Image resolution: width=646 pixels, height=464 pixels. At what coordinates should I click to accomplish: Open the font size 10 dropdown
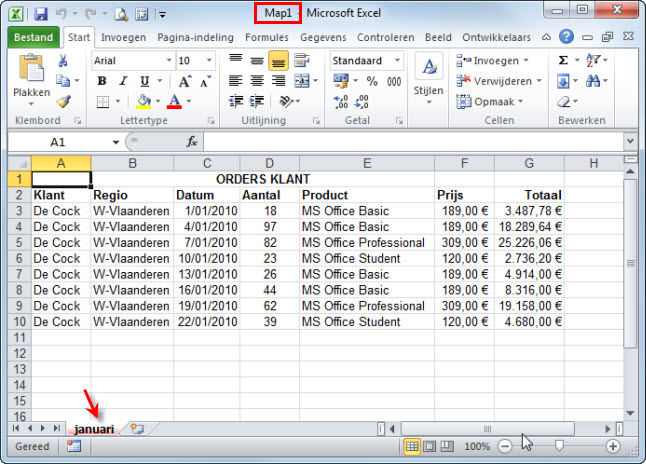(209, 61)
